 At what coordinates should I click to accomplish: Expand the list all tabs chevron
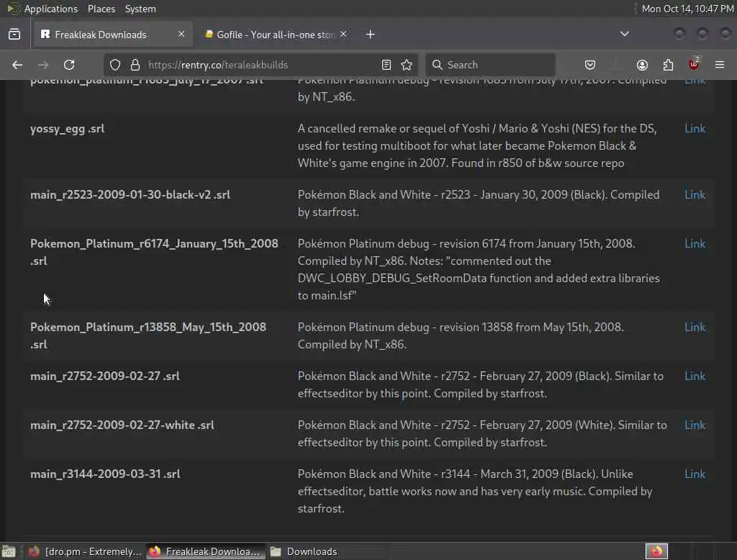pos(624,34)
